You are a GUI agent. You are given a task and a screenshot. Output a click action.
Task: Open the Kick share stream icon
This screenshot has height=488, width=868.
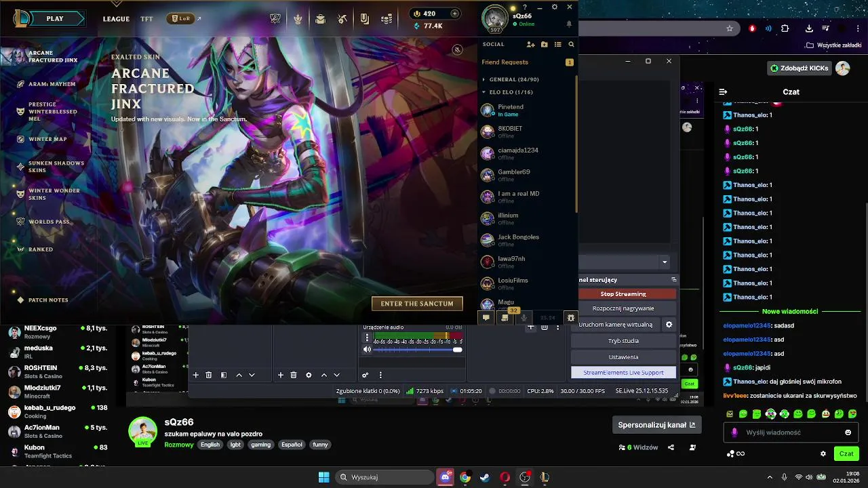[x=671, y=447]
